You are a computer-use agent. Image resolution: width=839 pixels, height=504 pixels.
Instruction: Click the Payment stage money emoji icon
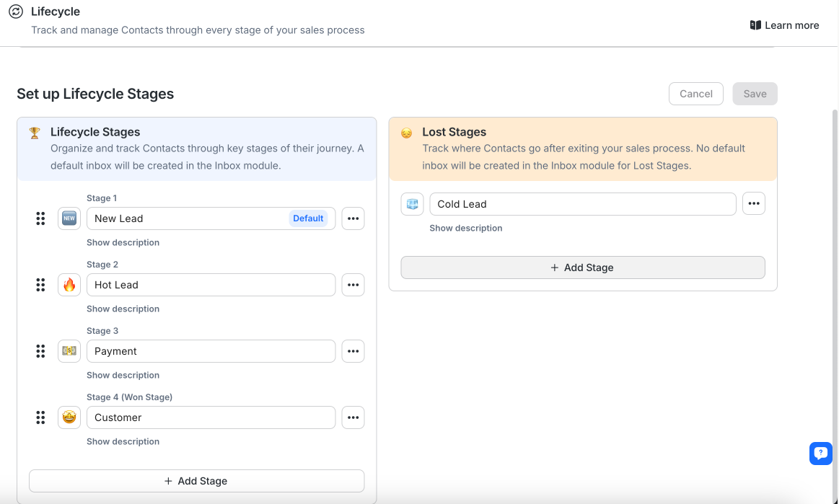[69, 351]
